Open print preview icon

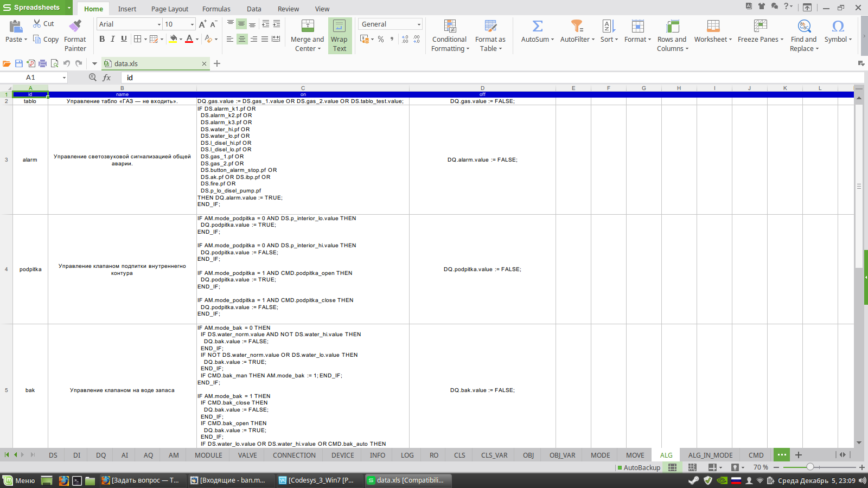(54, 63)
